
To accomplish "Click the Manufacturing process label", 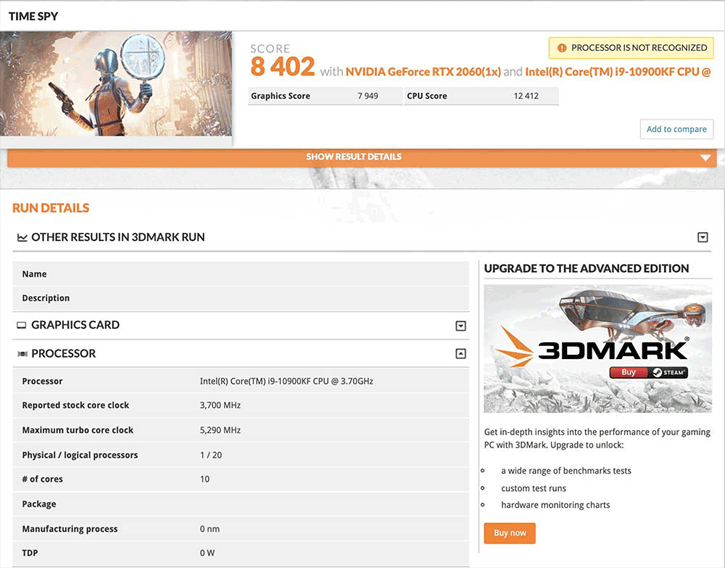I will [x=70, y=529].
